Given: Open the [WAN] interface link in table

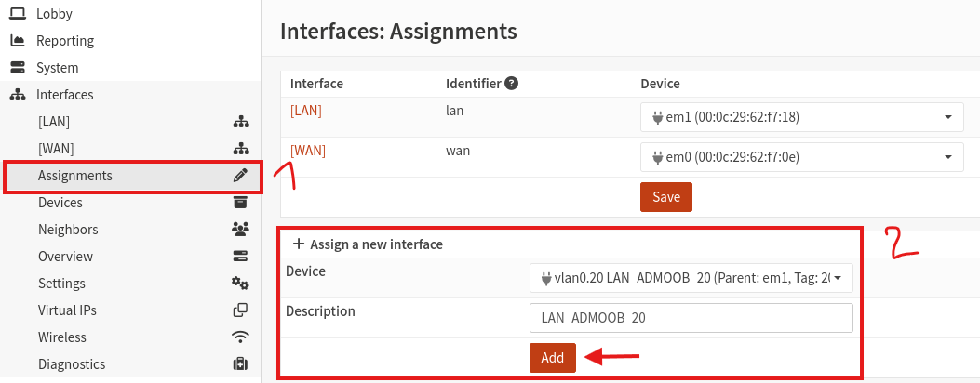Looking at the screenshot, I should [x=307, y=151].
